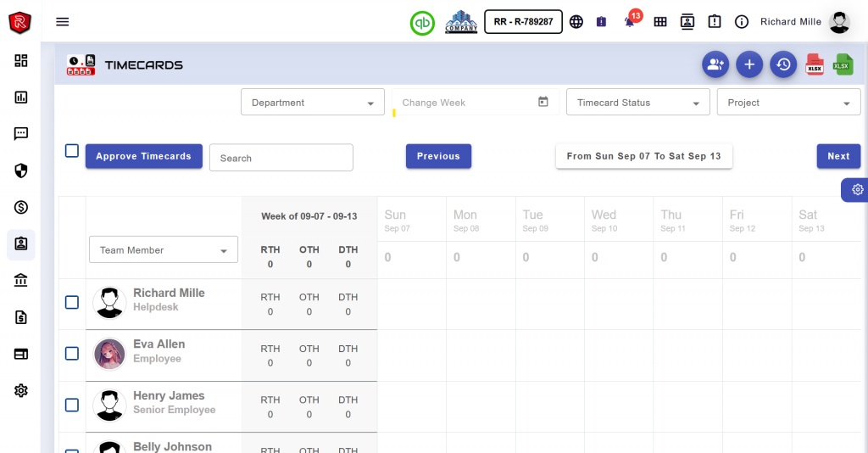Click the add team member icon

click(x=715, y=64)
